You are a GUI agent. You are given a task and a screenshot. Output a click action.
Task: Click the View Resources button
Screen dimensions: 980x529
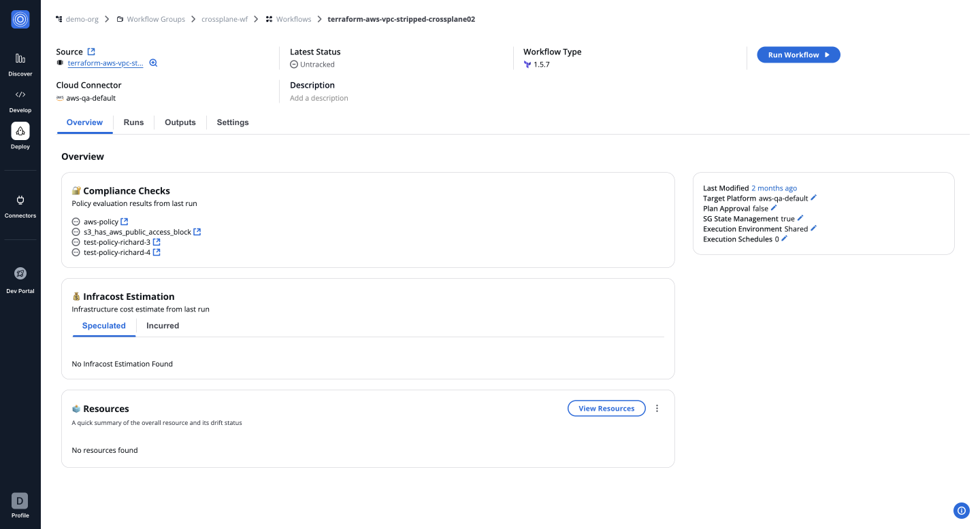606,409
